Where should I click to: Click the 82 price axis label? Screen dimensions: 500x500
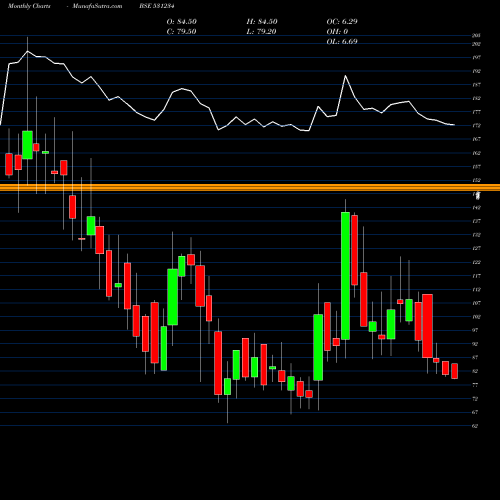click(475, 371)
